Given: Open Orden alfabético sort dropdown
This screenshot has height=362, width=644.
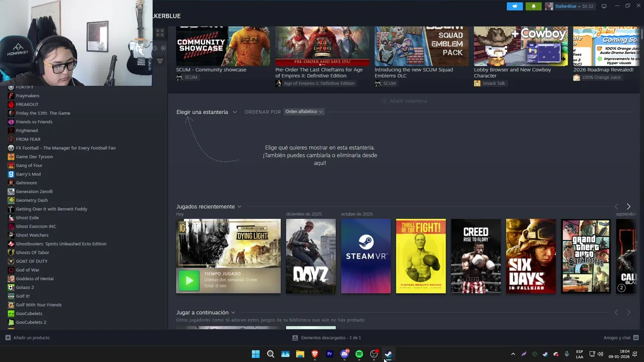Looking at the screenshot, I should tap(304, 112).
